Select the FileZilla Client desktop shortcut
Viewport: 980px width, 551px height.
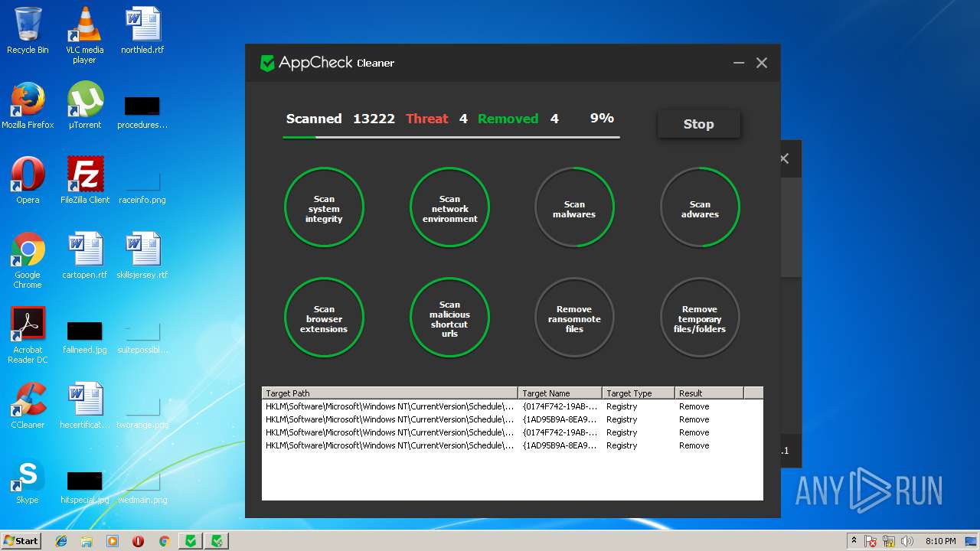pos(85,181)
